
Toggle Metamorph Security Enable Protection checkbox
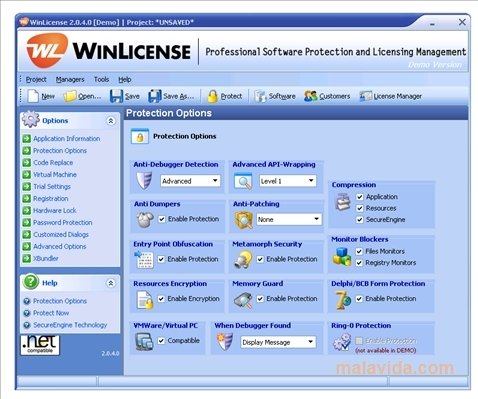pos(260,259)
